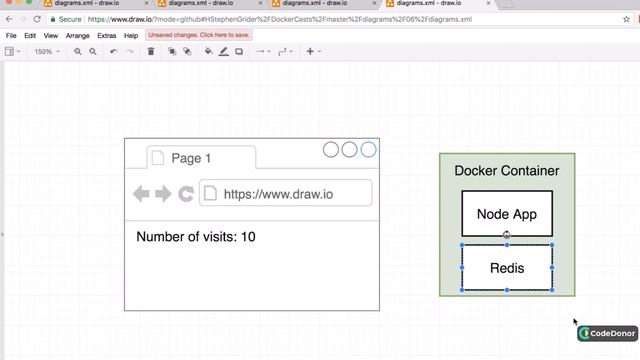Screen dimensions: 640x360
Task: Switch to first diagrams.xml tab
Action: point(87,3)
